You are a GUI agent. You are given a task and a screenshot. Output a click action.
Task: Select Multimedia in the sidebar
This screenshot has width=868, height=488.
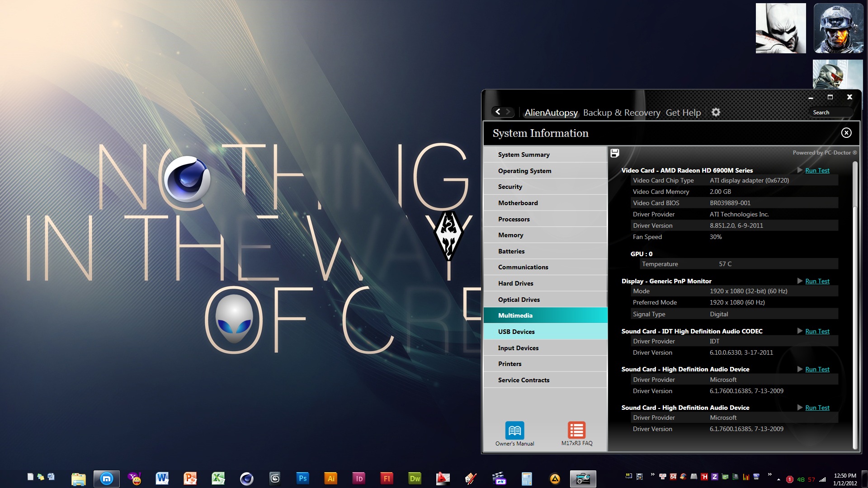click(x=545, y=315)
